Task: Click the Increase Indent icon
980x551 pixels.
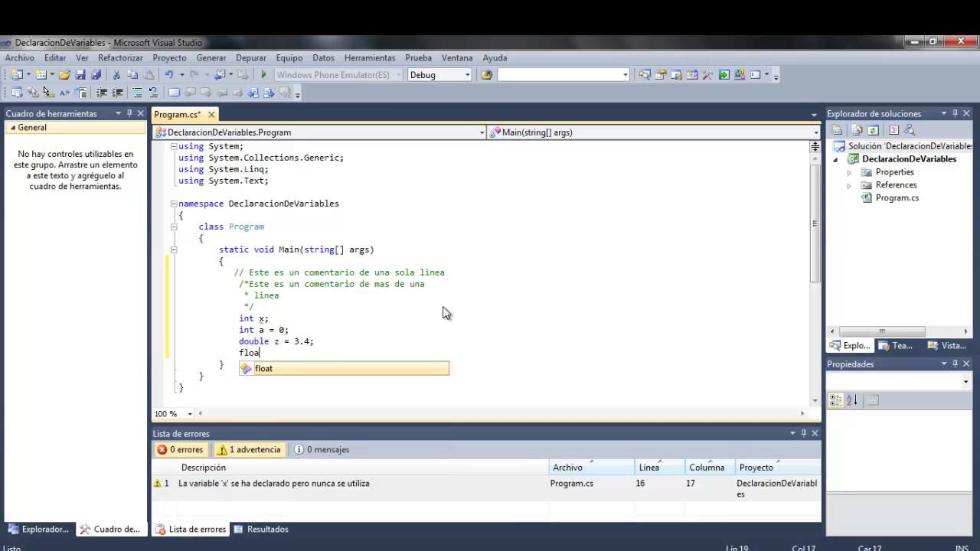Action: point(117,93)
